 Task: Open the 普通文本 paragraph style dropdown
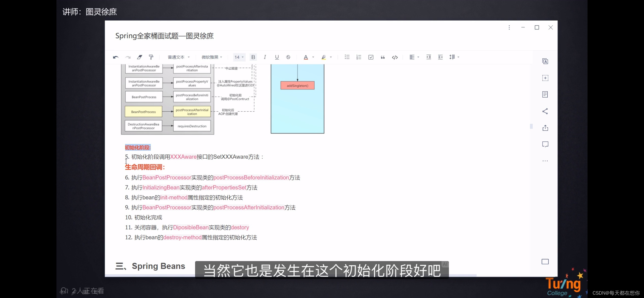click(x=179, y=57)
